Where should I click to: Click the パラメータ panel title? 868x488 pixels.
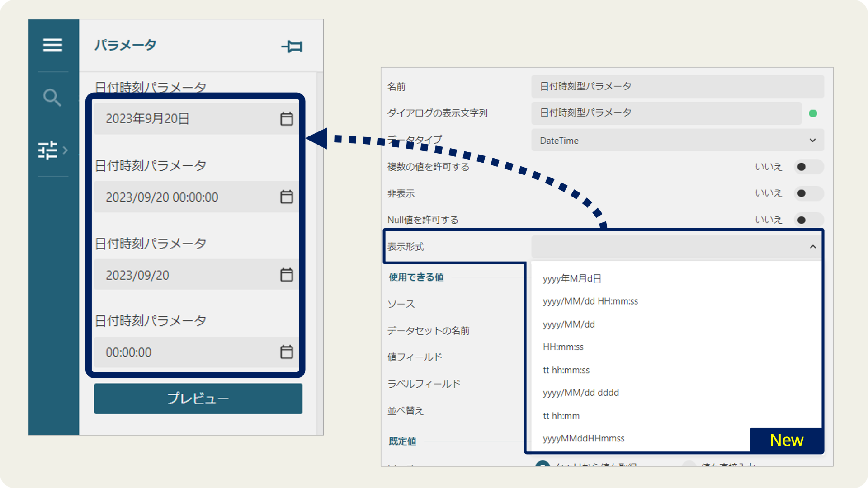point(125,45)
